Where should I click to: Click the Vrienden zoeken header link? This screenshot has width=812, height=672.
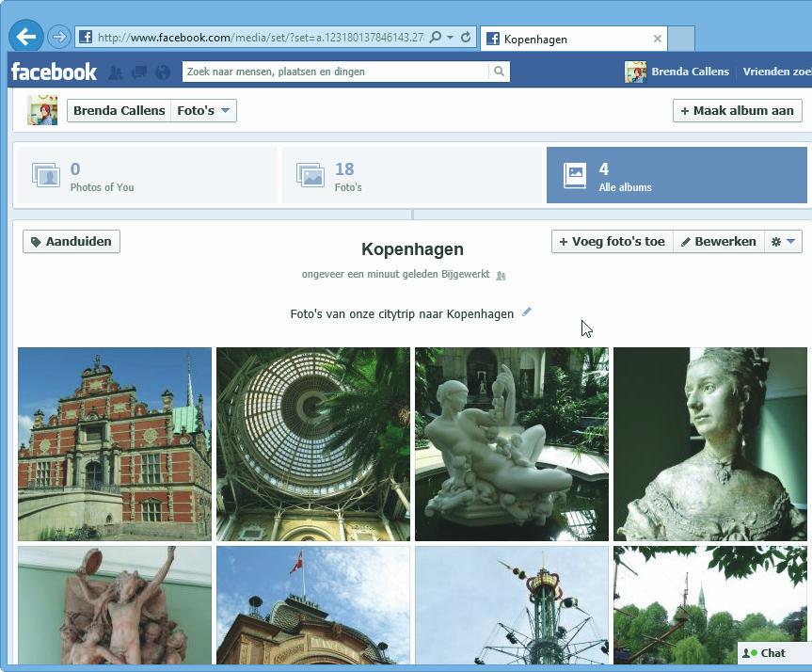[x=777, y=72]
